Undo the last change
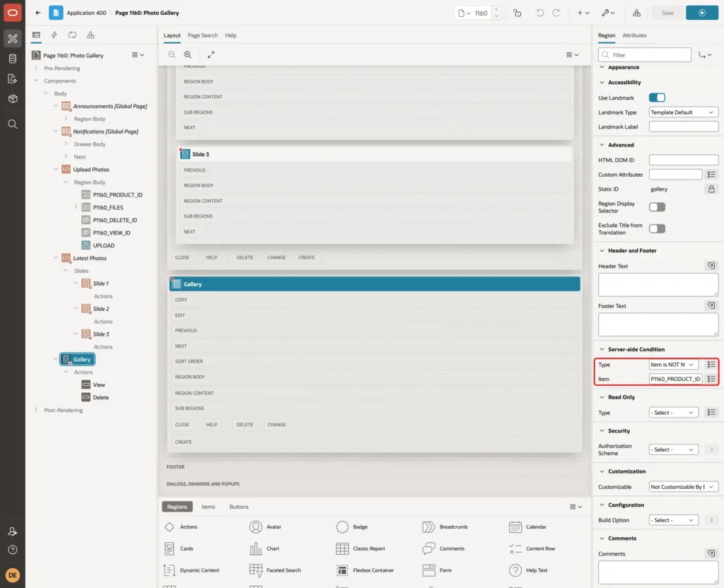724x588 pixels. click(539, 13)
